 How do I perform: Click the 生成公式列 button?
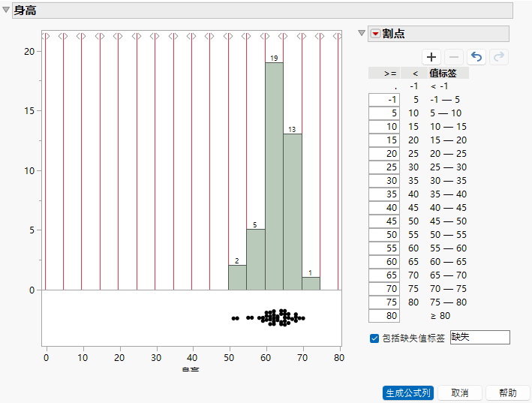pyautogui.click(x=408, y=393)
